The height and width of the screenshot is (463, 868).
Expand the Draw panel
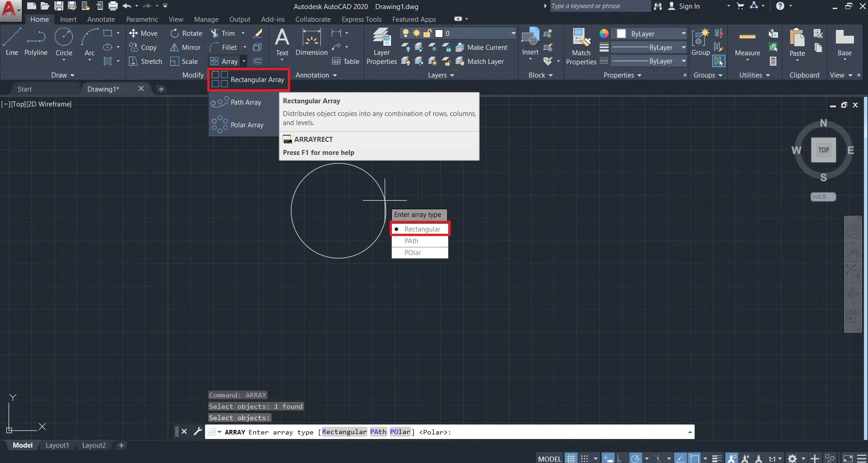click(x=62, y=75)
